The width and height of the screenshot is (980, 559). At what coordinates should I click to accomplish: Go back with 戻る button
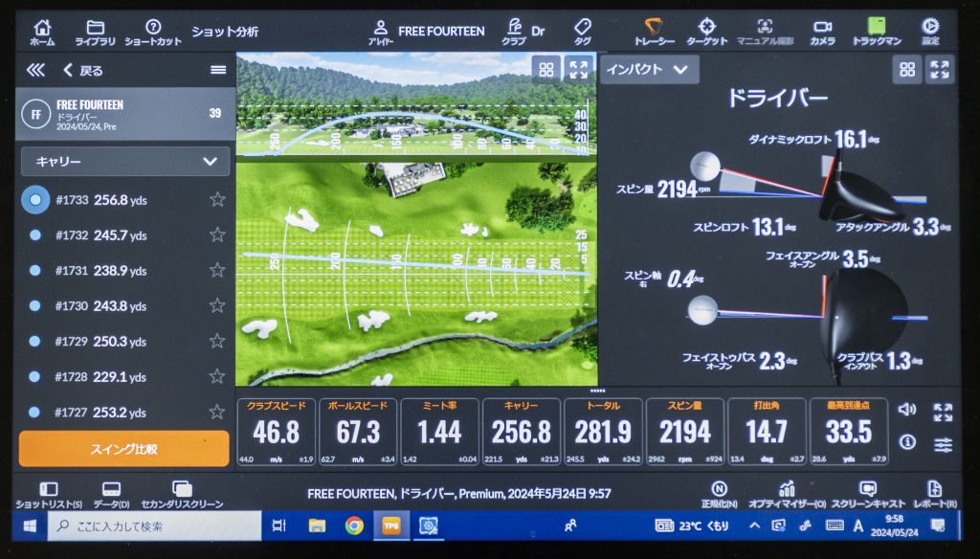82,70
